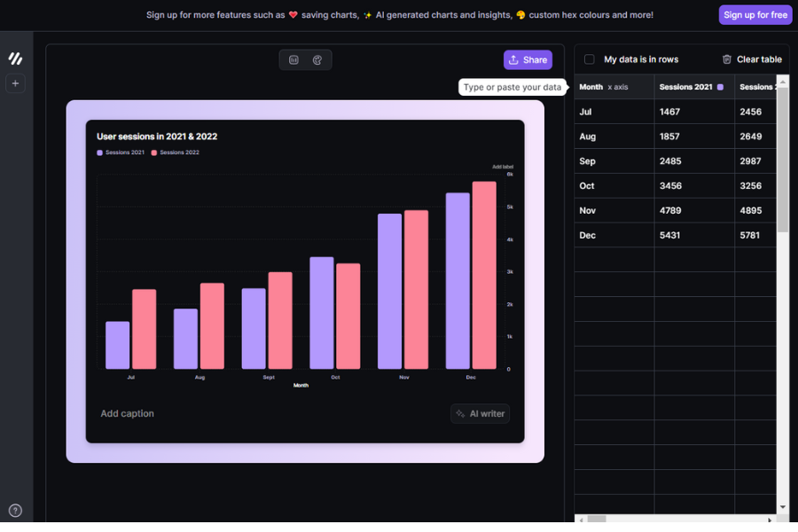798x532 pixels.
Task: Open the theme palette icon
Action: click(317, 59)
